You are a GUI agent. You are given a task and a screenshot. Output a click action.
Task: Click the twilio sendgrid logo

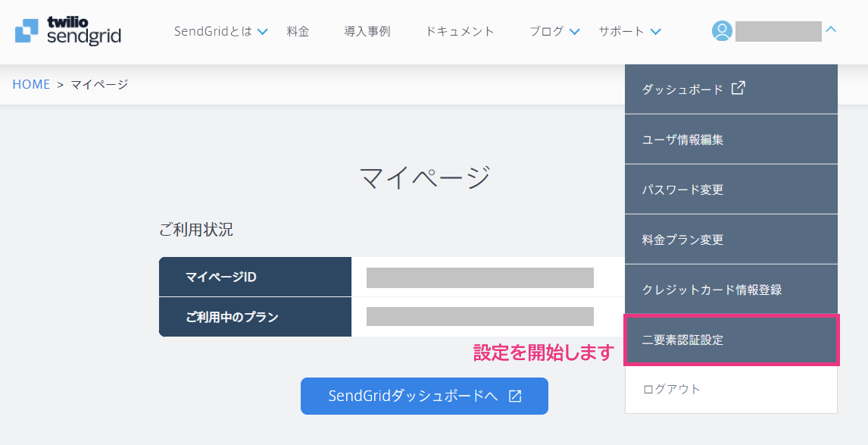pyautogui.click(x=67, y=31)
